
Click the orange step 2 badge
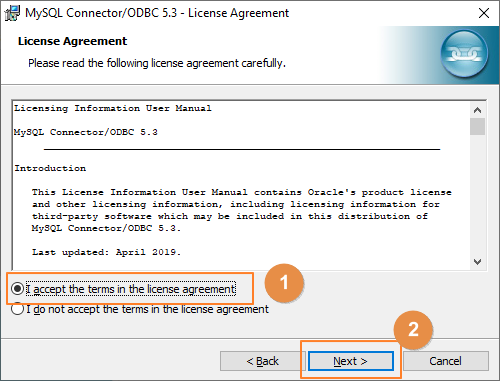point(413,330)
